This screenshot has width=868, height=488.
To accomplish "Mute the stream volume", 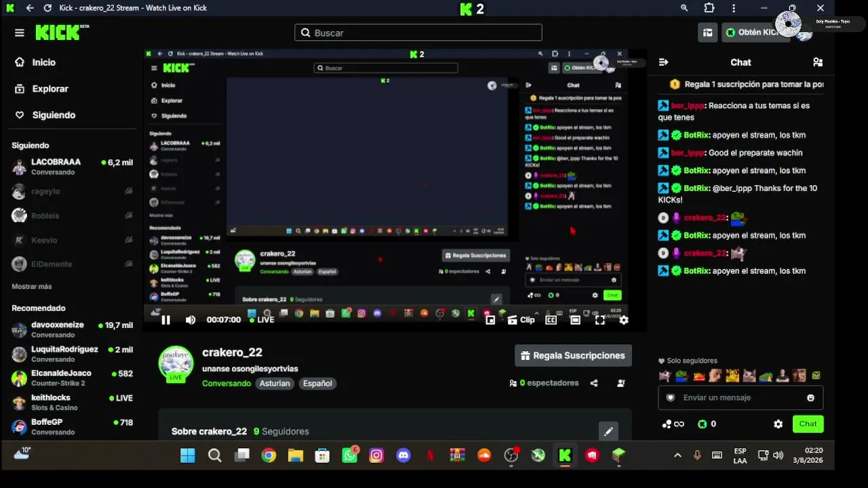I will (191, 320).
